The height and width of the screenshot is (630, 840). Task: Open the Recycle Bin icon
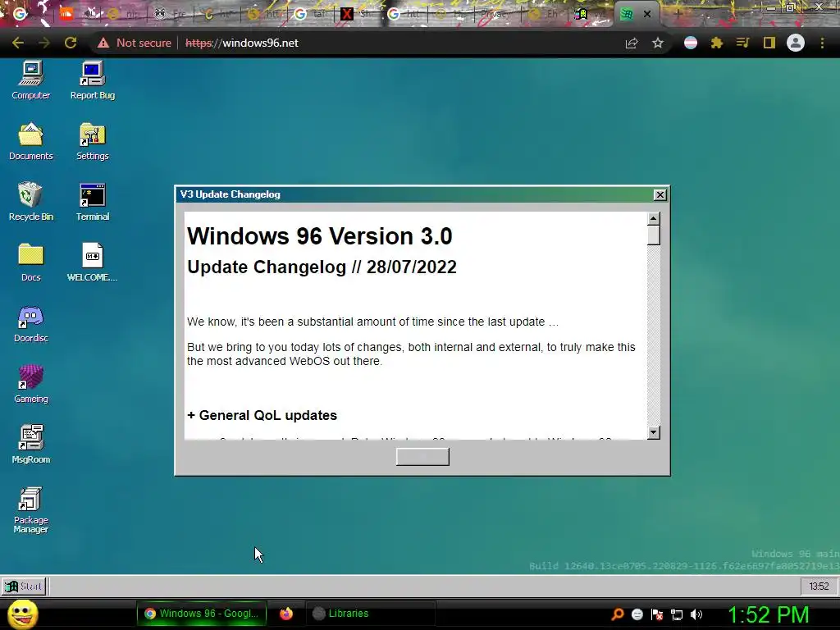click(x=31, y=202)
